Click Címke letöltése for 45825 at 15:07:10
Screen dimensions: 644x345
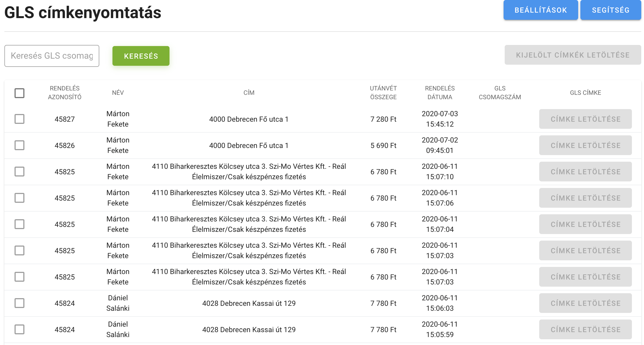[586, 172]
